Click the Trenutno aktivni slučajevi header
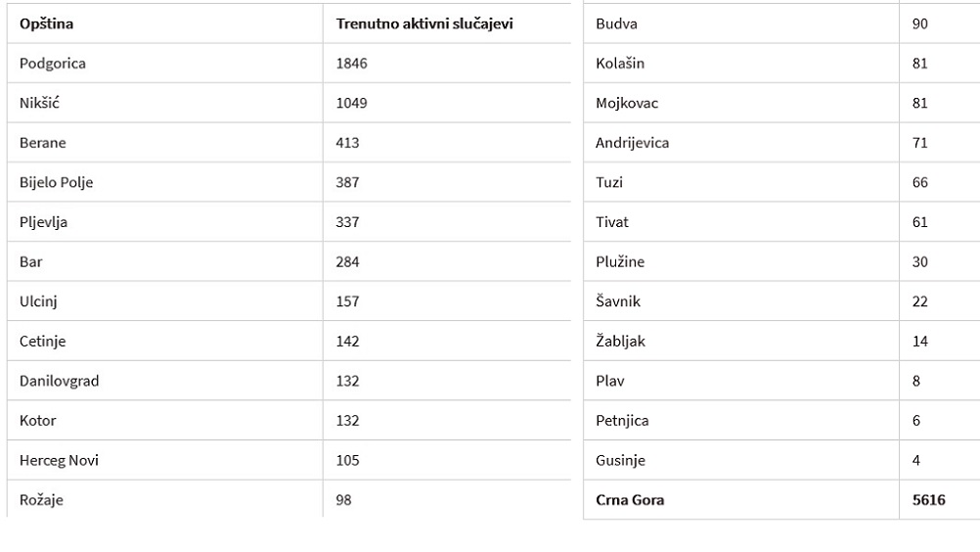This screenshot has width=980, height=552. 424,23
